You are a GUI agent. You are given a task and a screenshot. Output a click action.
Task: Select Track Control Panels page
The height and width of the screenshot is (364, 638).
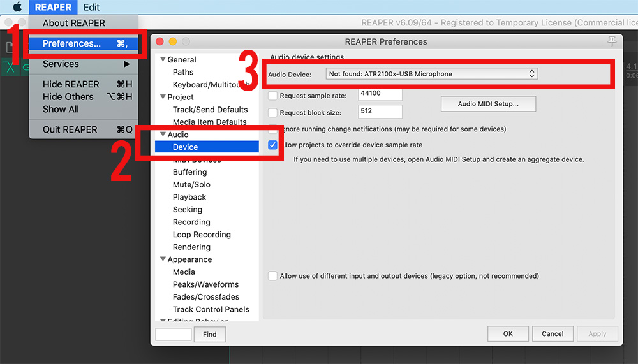211,309
